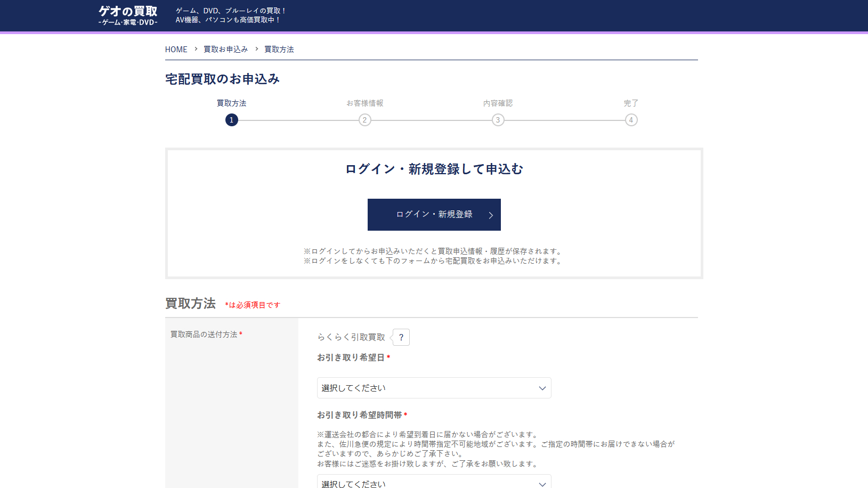This screenshot has height=488, width=868.
Task: Click the ログイン・新規登録 button
Action: point(434,215)
